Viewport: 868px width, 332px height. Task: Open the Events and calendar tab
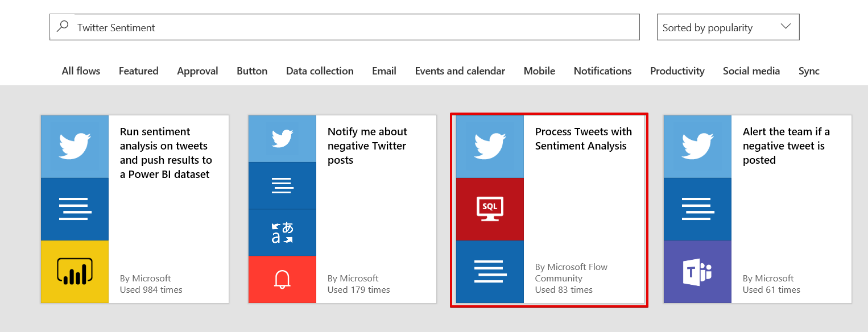tap(460, 71)
